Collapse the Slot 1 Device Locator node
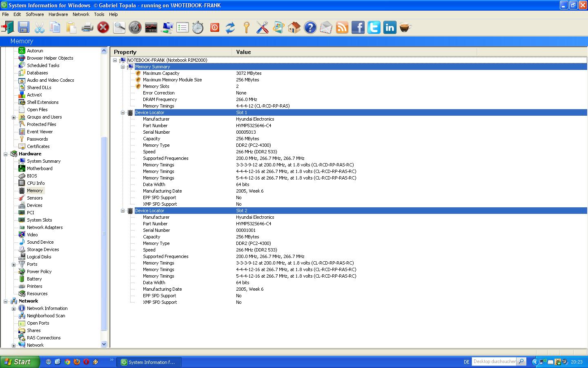 pos(122,112)
